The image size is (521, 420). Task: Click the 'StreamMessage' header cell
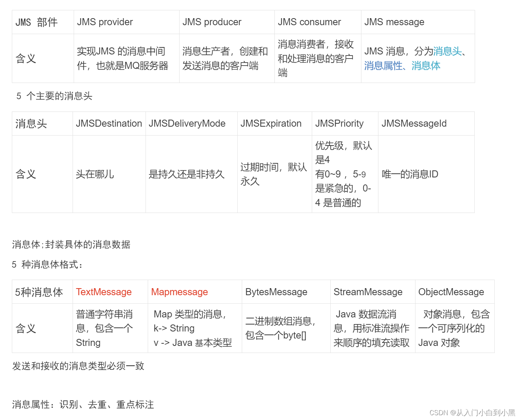(x=373, y=292)
